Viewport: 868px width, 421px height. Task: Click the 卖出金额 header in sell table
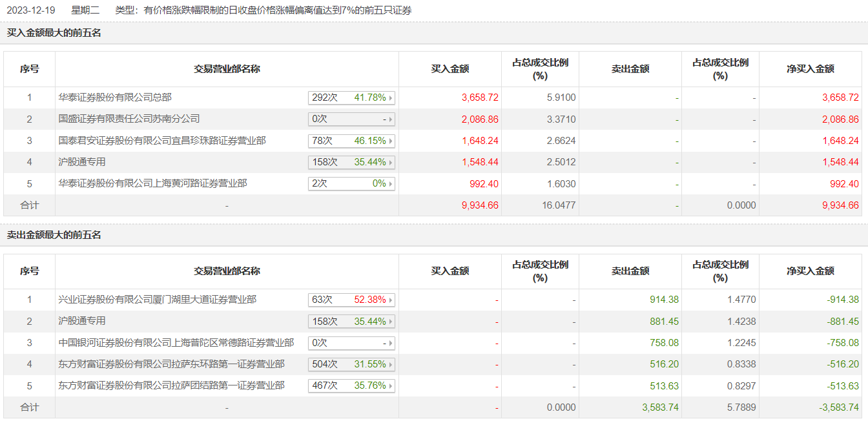(x=630, y=271)
